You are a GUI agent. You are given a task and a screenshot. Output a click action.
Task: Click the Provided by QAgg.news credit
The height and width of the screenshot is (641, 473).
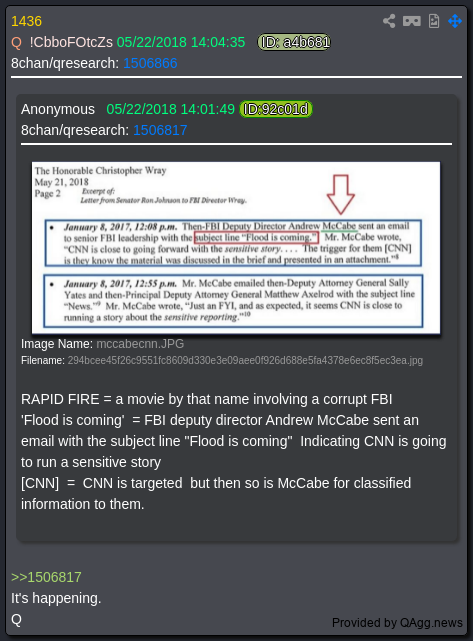point(397,623)
